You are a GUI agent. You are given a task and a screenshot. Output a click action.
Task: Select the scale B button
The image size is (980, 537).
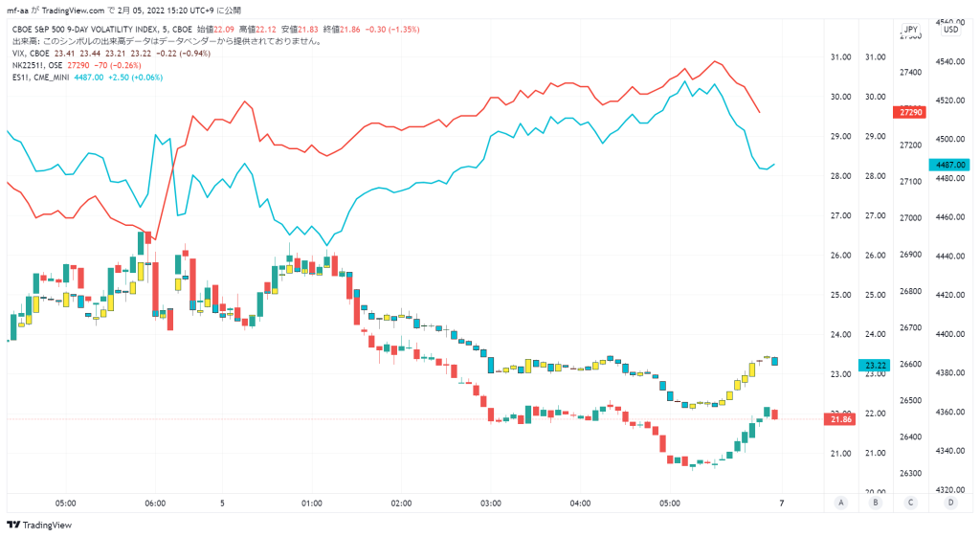(x=876, y=503)
